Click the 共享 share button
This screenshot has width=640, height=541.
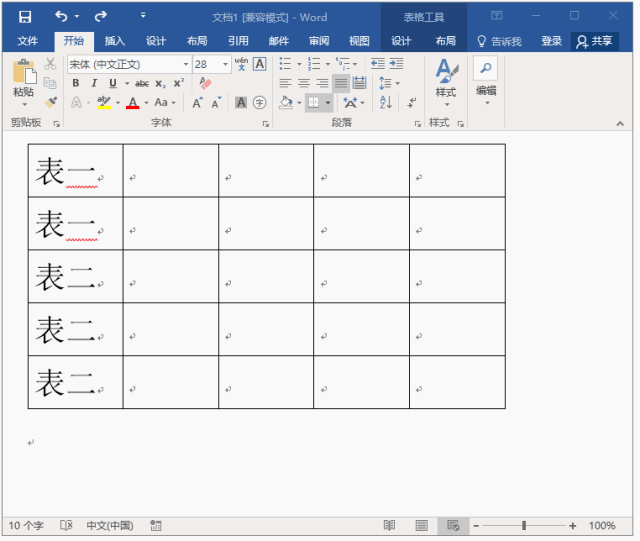point(595,41)
